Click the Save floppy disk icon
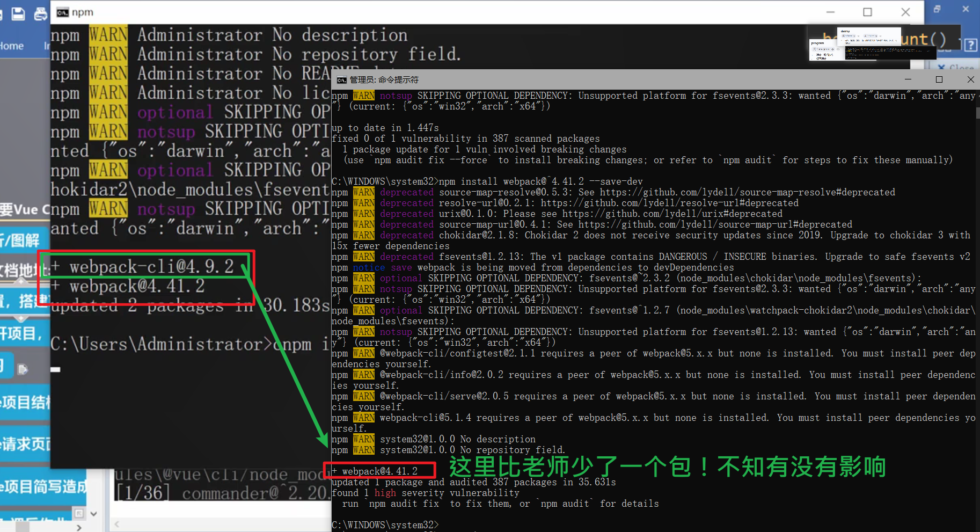The width and height of the screenshot is (980, 532). pos(18,13)
